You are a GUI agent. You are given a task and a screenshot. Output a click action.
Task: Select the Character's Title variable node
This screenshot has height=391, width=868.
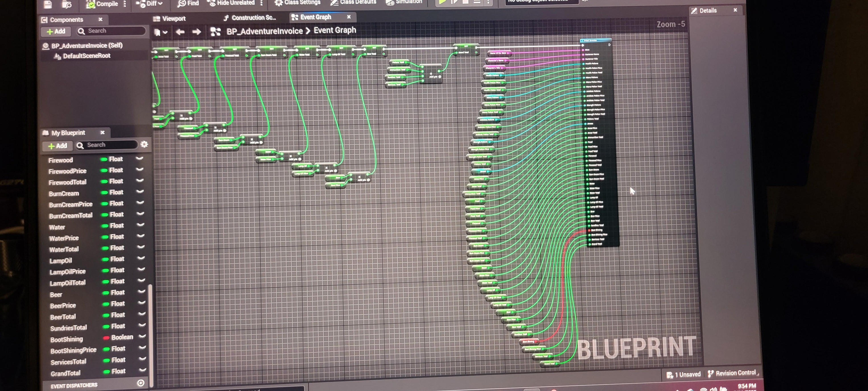point(494,68)
